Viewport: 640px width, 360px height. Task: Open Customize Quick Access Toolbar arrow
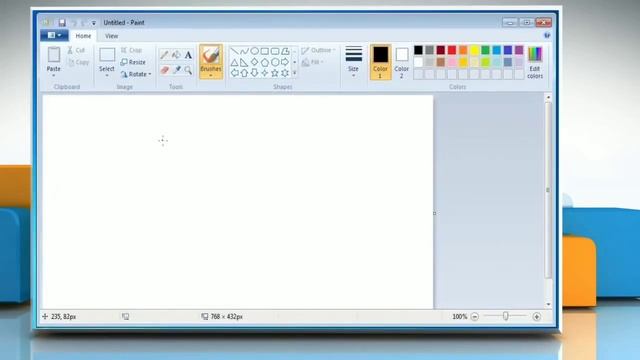click(93, 23)
